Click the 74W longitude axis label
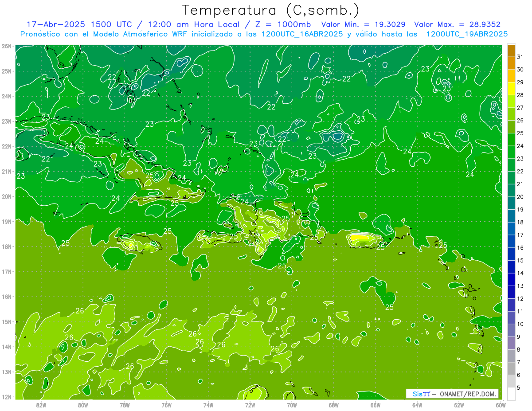Image resolution: width=532 pixels, height=411 pixels. click(x=208, y=405)
